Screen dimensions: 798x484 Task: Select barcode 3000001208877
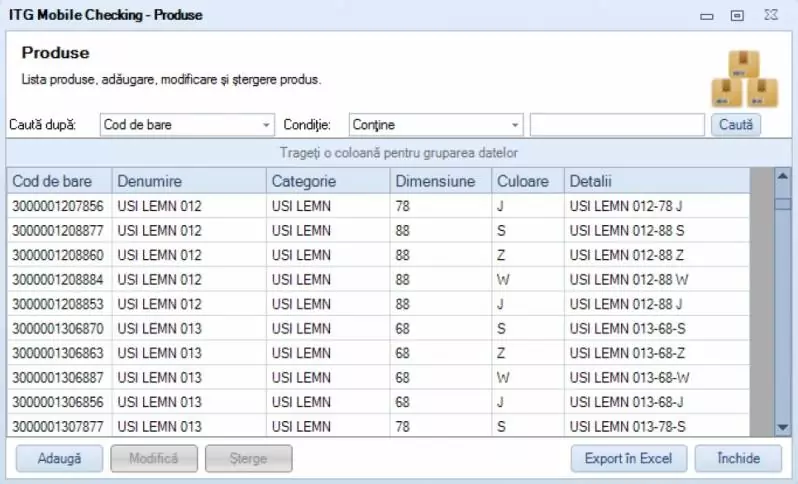58,231
